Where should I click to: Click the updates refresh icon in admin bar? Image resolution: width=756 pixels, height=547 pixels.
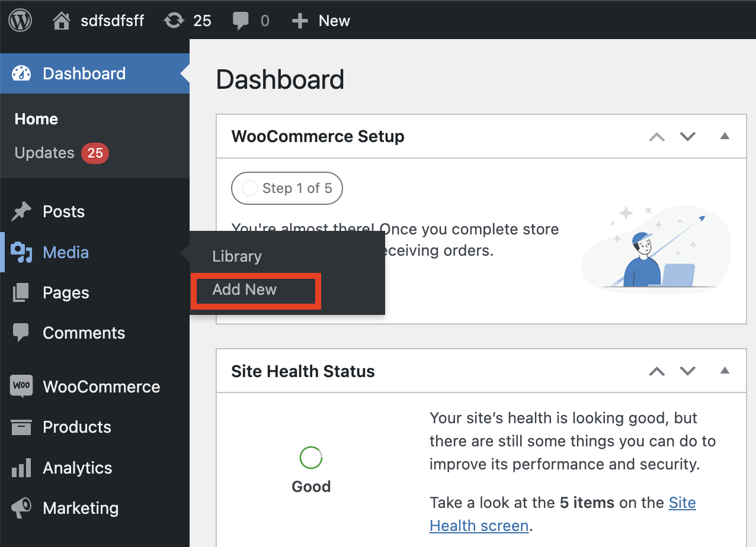(174, 21)
